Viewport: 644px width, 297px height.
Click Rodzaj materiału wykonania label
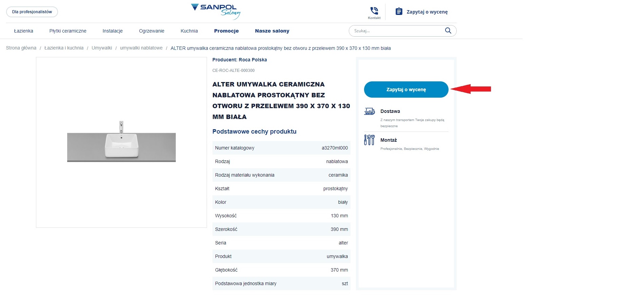click(245, 175)
